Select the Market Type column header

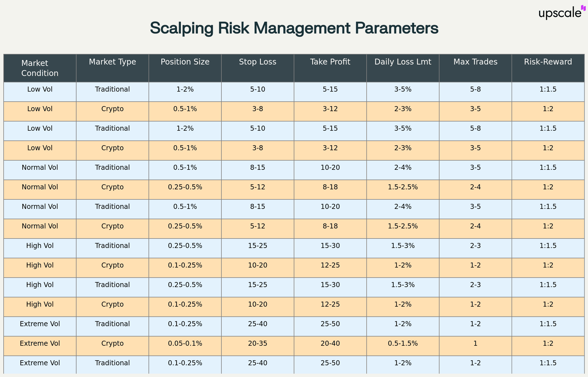113,62
